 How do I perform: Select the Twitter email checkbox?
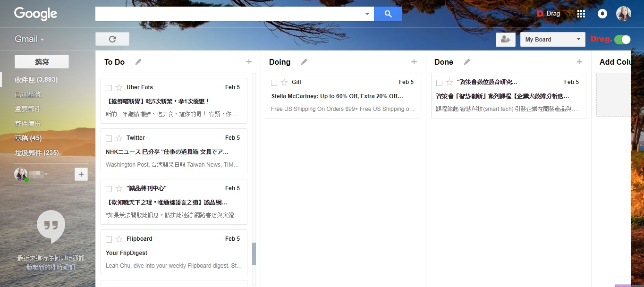(x=109, y=138)
